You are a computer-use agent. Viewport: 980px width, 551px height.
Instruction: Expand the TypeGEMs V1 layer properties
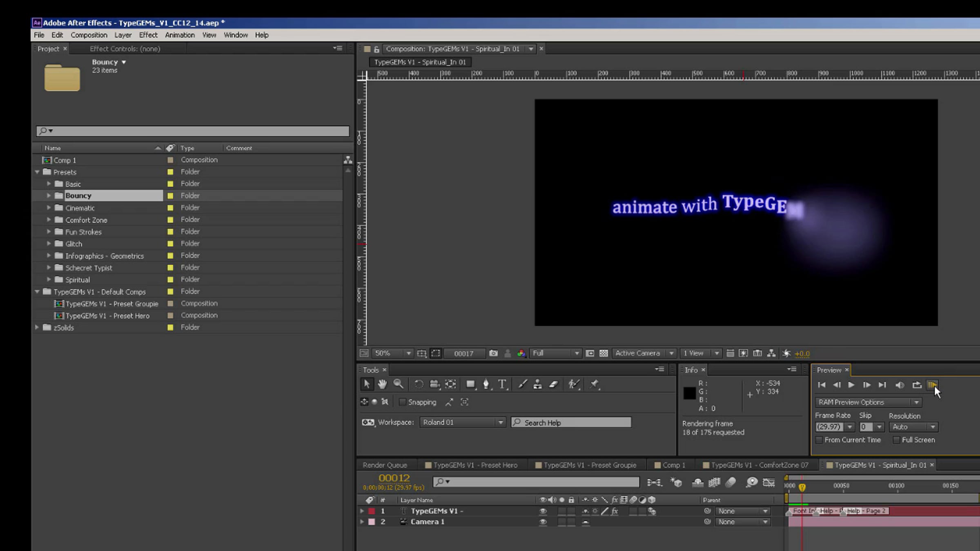coord(361,511)
